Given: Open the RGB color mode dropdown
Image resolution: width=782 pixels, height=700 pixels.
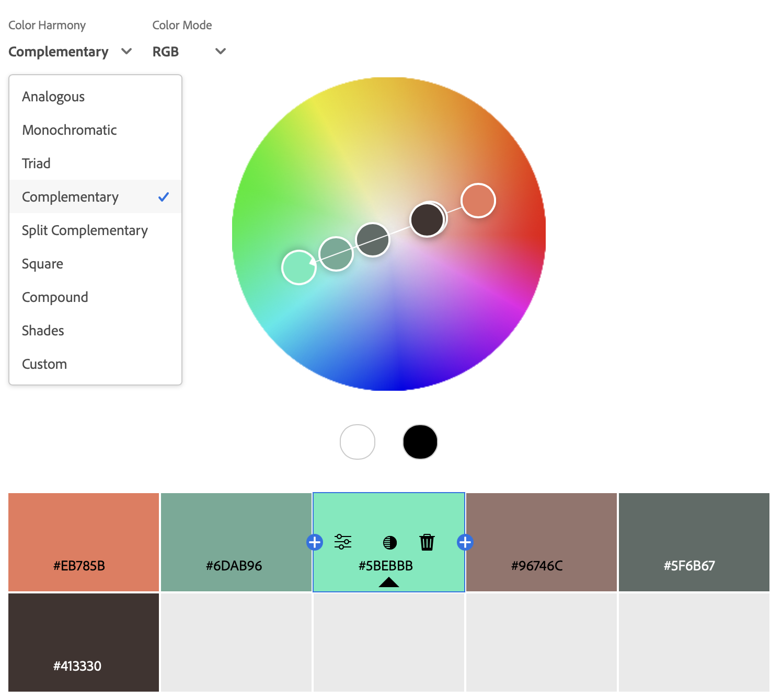Looking at the screenshot, I should 189,52.
